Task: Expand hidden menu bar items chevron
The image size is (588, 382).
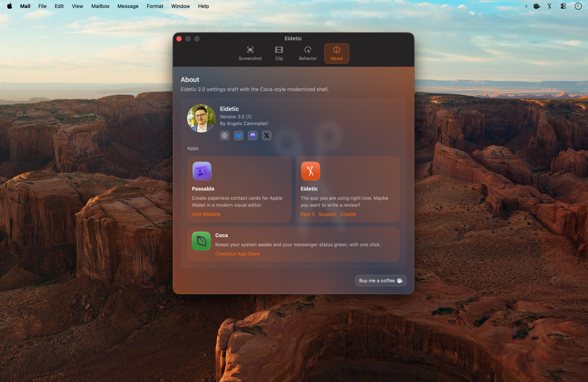Action: pos(526,6)
